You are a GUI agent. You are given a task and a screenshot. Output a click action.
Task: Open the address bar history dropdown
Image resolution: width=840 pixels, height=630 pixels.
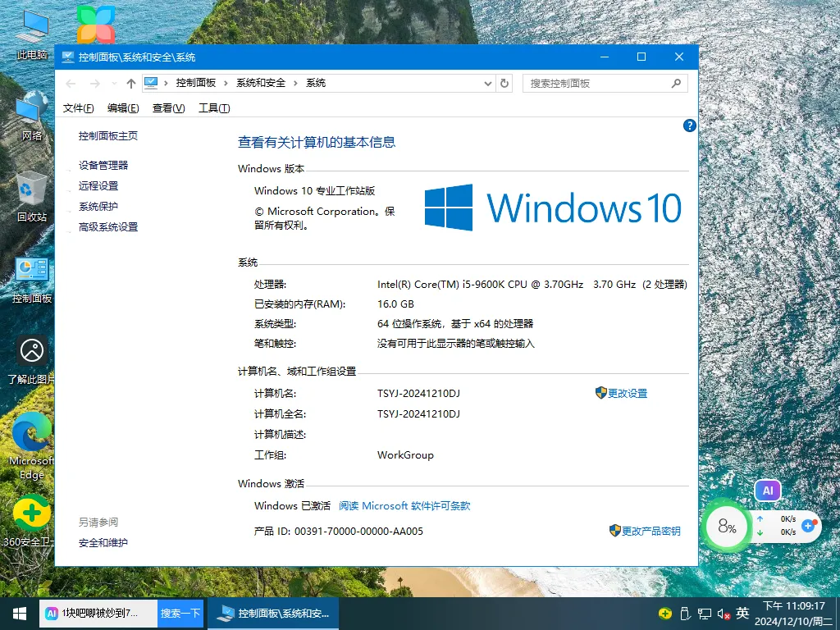488,83
